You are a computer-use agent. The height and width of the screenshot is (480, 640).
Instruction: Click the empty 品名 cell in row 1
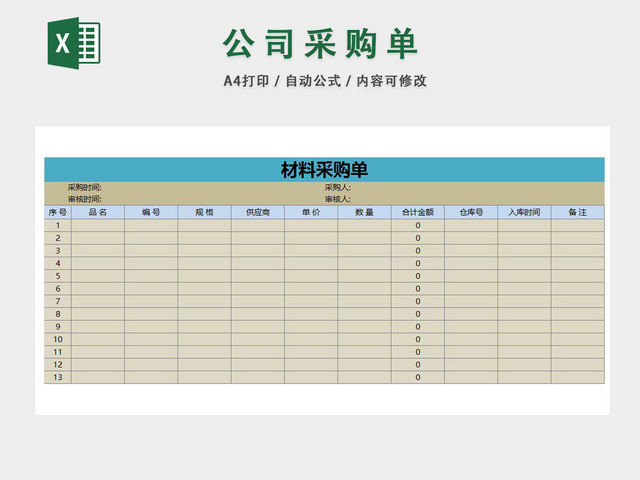pos(98,225)
